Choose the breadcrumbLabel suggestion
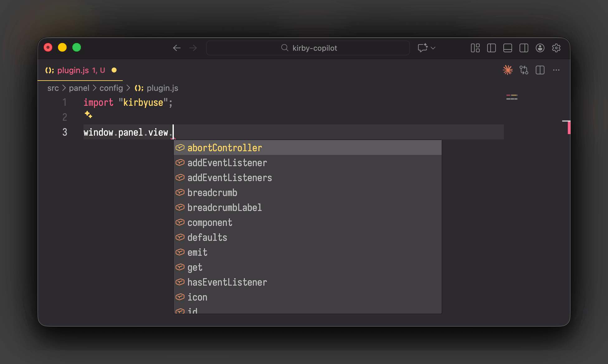This screenshot has height=364, width=608. coord(308,208)
